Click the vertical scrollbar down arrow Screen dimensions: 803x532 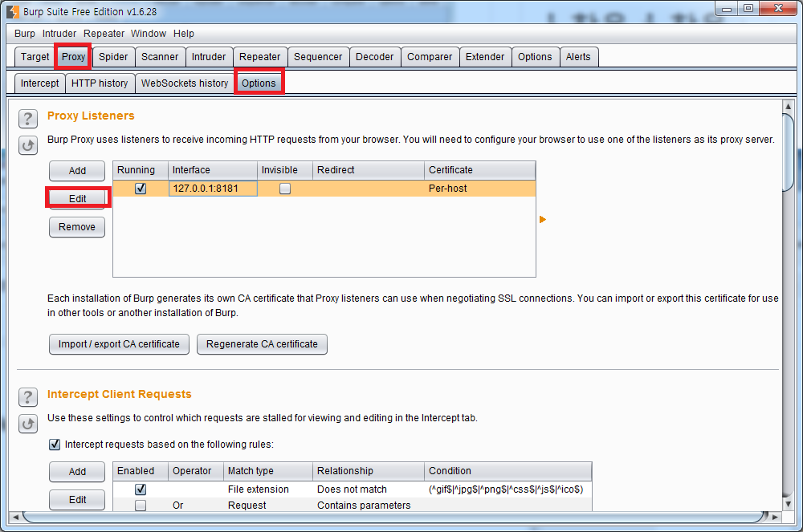(789, 504)
